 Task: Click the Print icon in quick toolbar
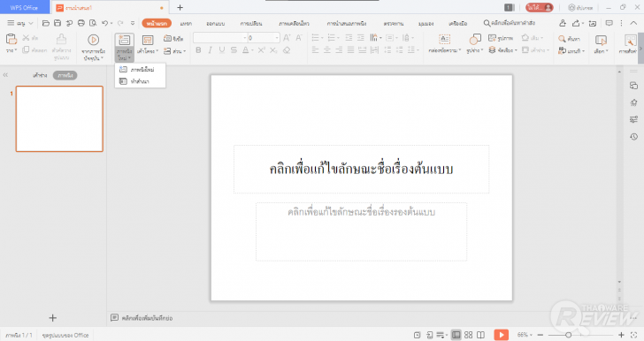click(x=80, y=23)
